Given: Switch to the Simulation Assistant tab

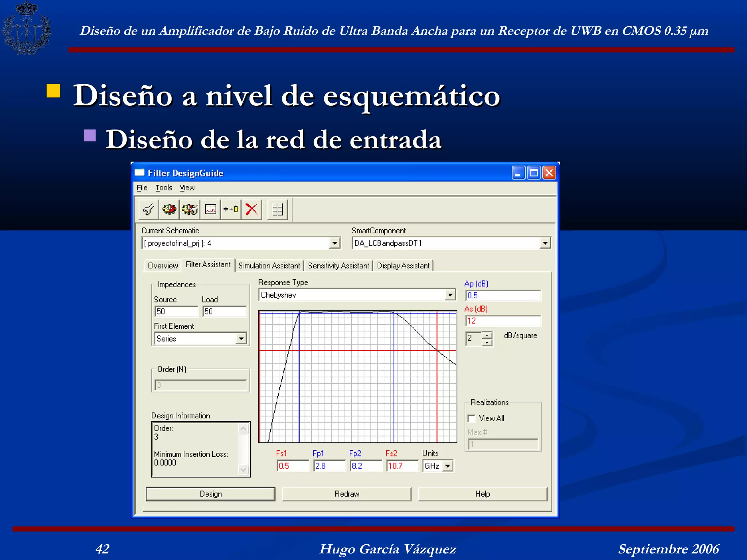Looking at the screenshot, I should (269, 266).
